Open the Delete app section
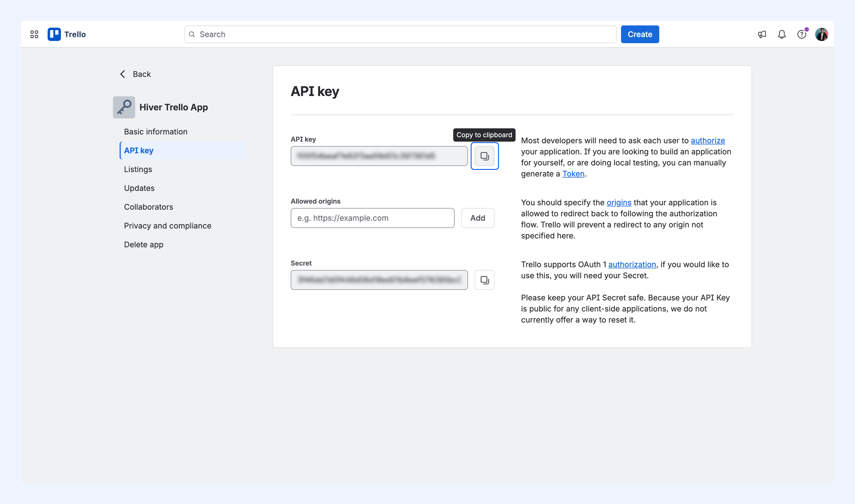 [144, 245]
